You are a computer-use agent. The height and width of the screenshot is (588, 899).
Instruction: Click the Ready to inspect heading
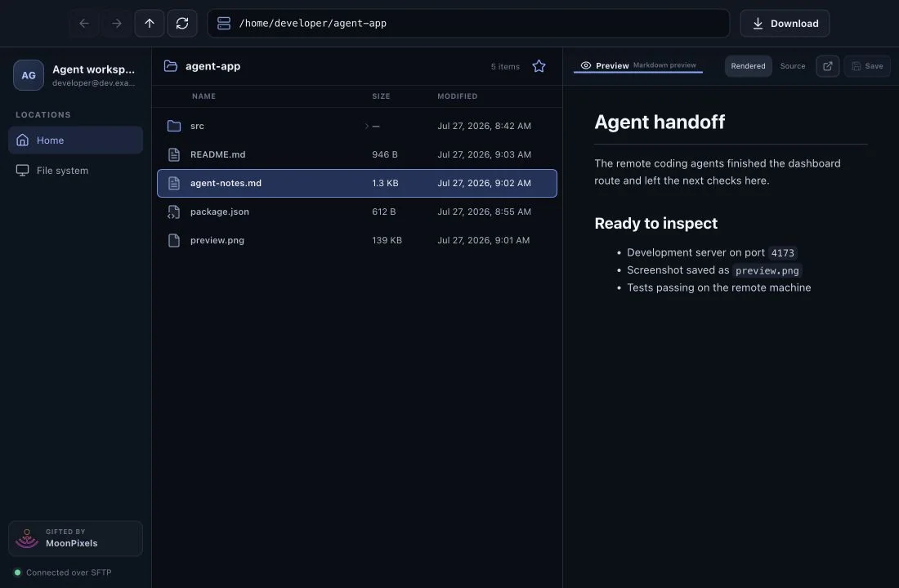[x=656, y=224]
